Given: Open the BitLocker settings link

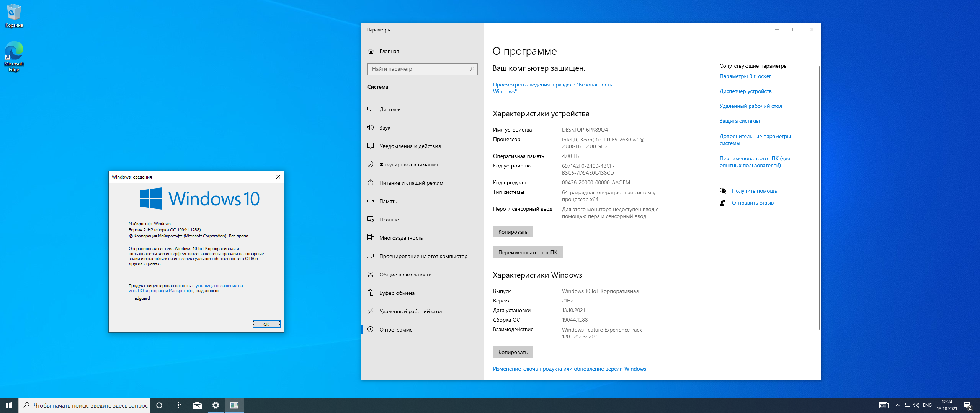Looking at the screenshot, I should (x=745, y=76).
